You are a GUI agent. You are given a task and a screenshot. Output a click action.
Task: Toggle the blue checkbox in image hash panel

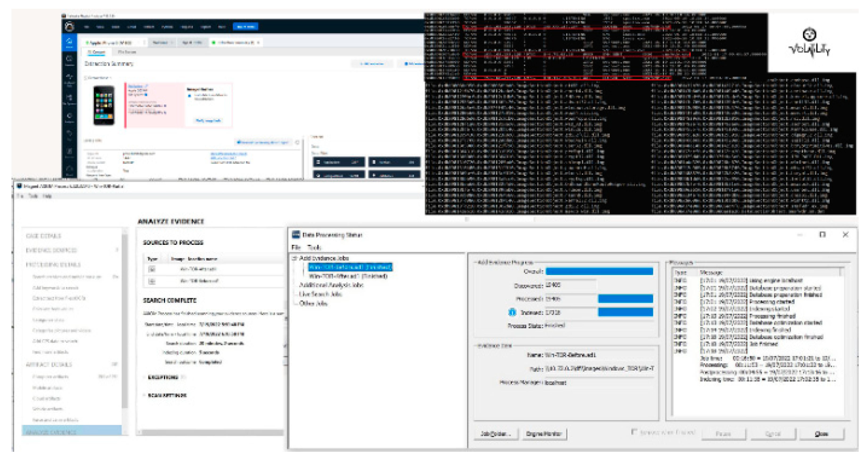[x=189, y=96]
